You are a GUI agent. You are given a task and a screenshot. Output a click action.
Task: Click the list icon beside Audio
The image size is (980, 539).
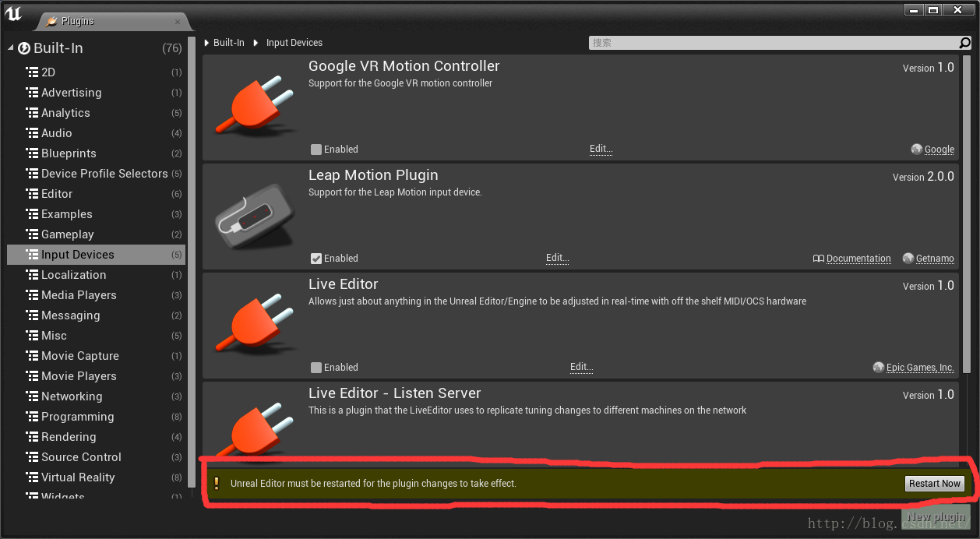(x=32, y=133)
